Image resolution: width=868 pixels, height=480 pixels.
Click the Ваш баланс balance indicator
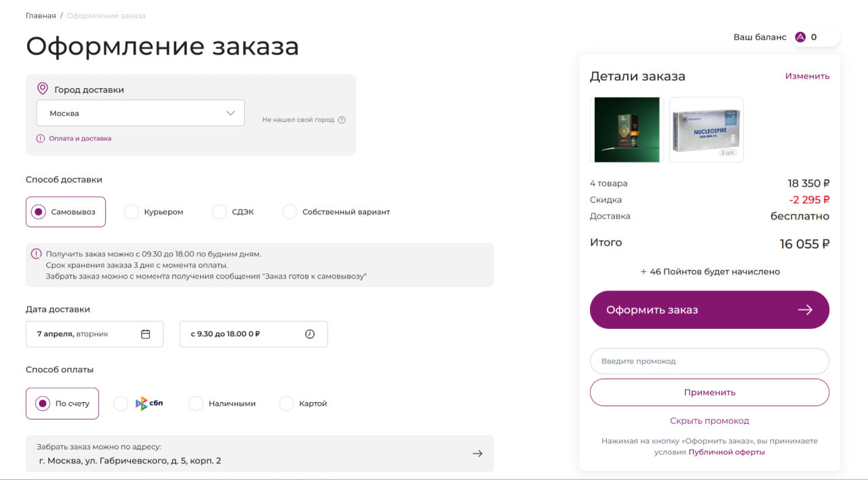785,37
